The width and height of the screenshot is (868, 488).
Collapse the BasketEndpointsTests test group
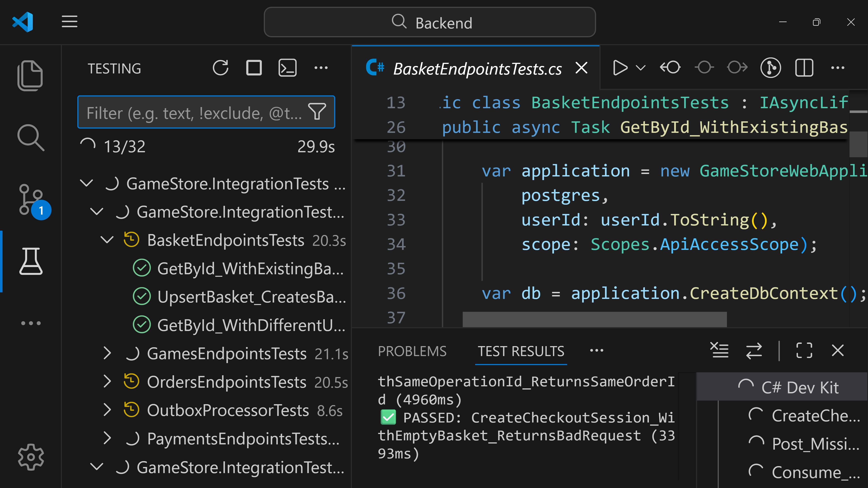[107, 240]
